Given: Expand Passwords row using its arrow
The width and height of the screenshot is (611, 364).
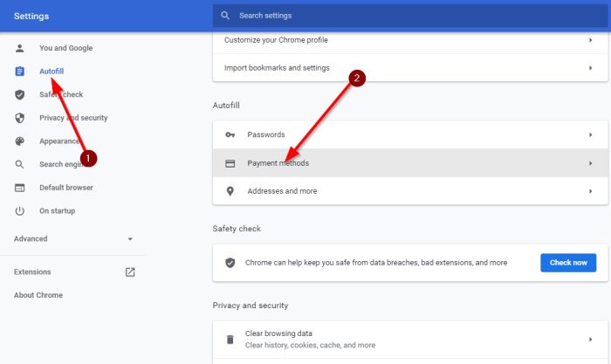Looking at the screenshot, I should [590, 135].
